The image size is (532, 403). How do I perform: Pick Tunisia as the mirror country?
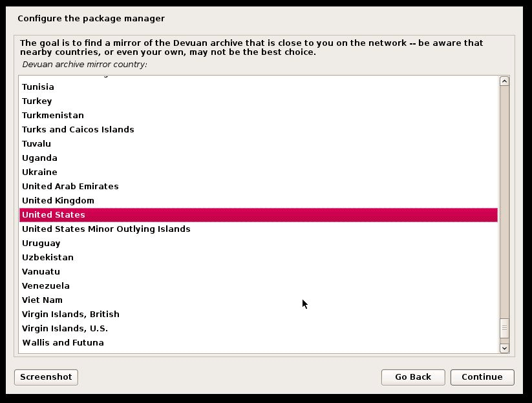pos(37,87)
